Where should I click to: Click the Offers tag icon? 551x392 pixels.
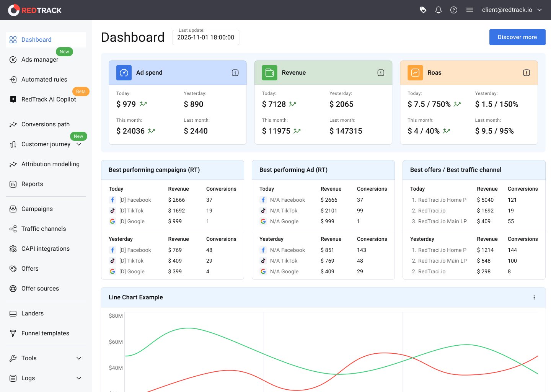13,269
